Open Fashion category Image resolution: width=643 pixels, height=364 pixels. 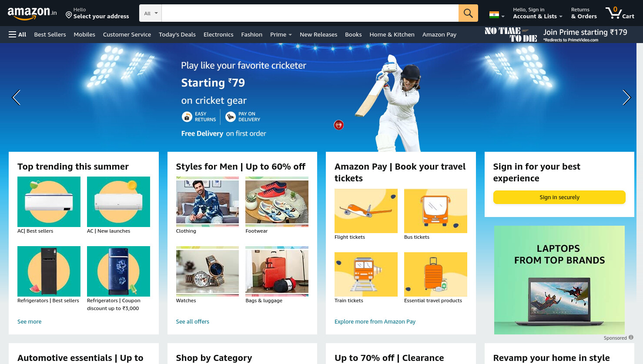252,34
